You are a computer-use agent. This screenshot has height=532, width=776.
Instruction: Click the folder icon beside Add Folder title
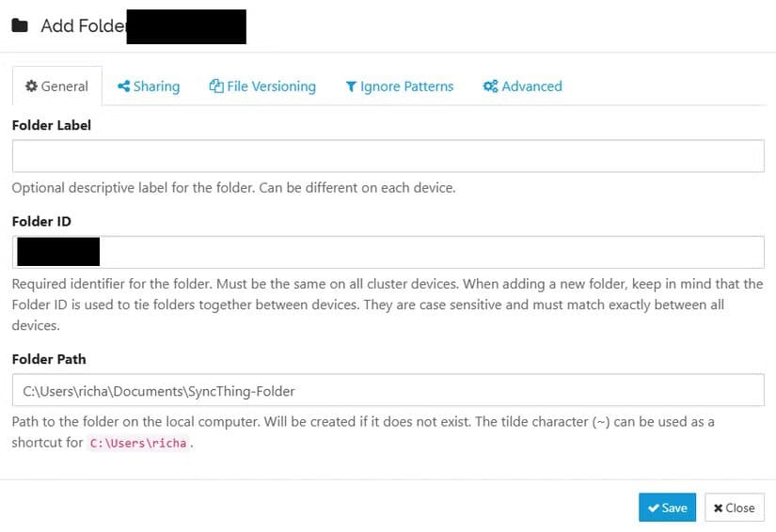click(x=20, y=25)
